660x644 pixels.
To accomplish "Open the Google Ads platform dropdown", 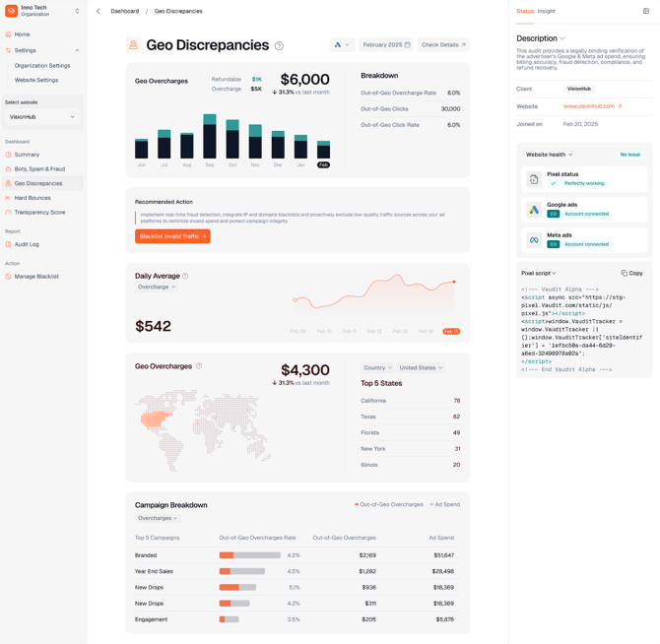I will tap(342, 45).
